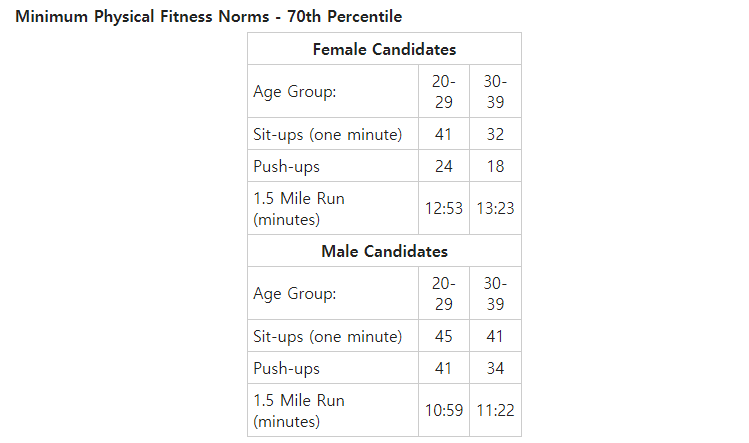The width and height of the screenshot is (749, 443).
Task: Click female 30-39 age group cell
Action: [x=495, y=91]
